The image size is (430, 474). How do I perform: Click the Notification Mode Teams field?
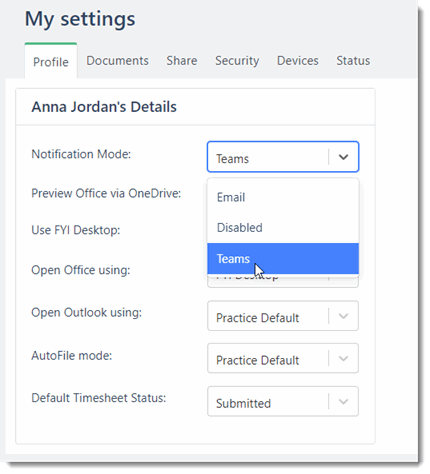coord(283,157)
